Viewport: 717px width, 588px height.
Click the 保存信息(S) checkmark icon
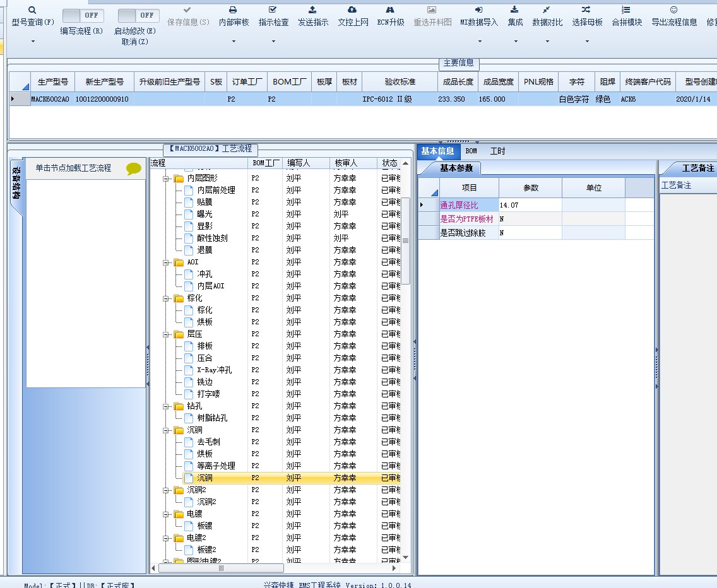[187, 9]
